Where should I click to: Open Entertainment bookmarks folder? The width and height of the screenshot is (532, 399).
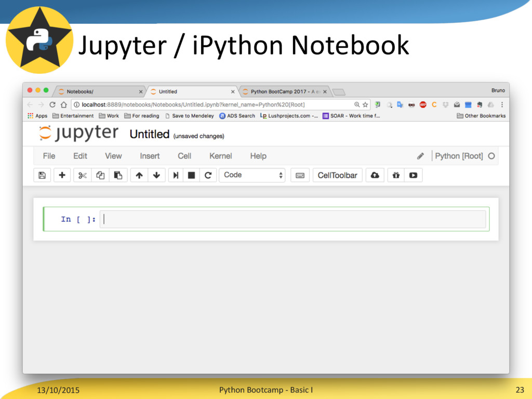73,116
